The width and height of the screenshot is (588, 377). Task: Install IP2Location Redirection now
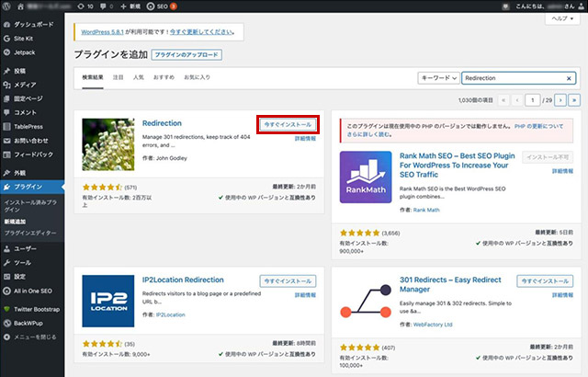[288, 281]
